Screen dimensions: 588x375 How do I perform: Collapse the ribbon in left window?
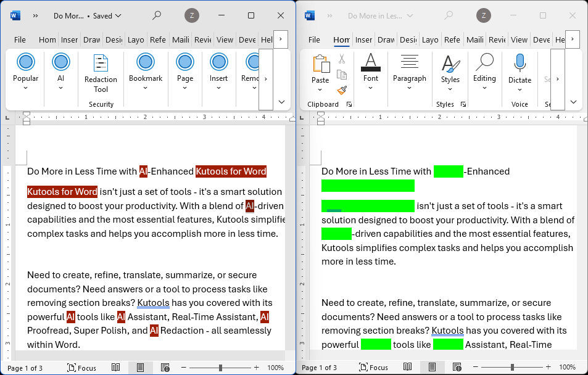tap(281, 102)
